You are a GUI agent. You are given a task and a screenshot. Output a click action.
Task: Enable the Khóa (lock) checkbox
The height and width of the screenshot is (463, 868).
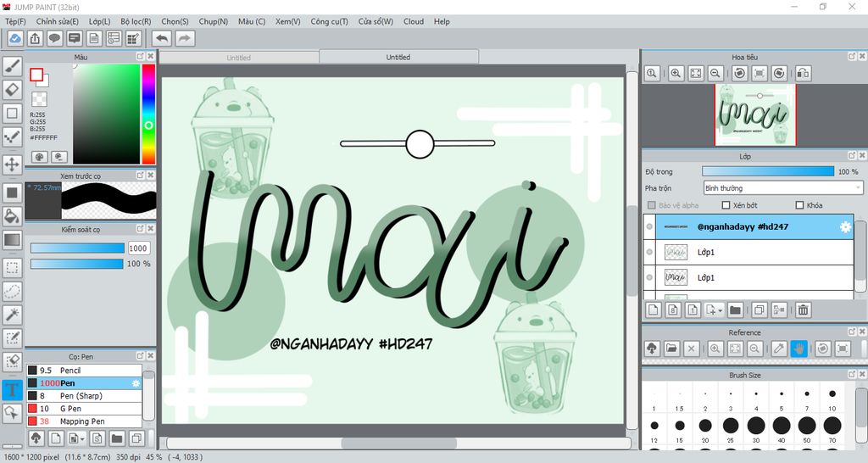799,205
